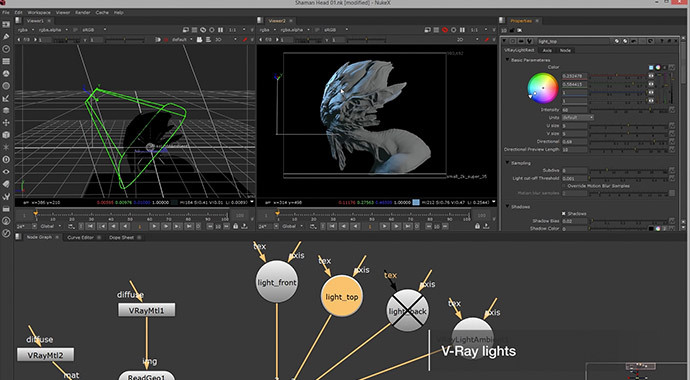This screenshot has height=380, width=690.
Task: Open Viewer1 sRGB colorspace dropdown
Action: (94, 30)
